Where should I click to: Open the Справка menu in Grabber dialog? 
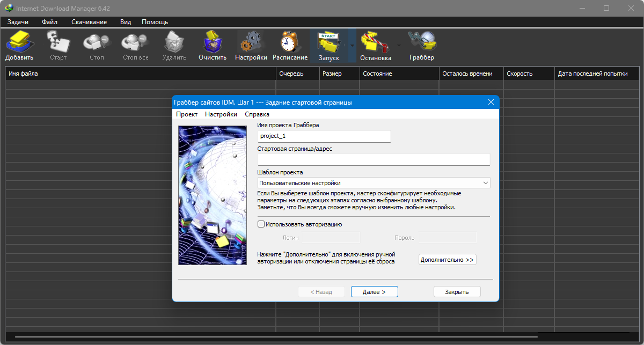tap(257, 114)
